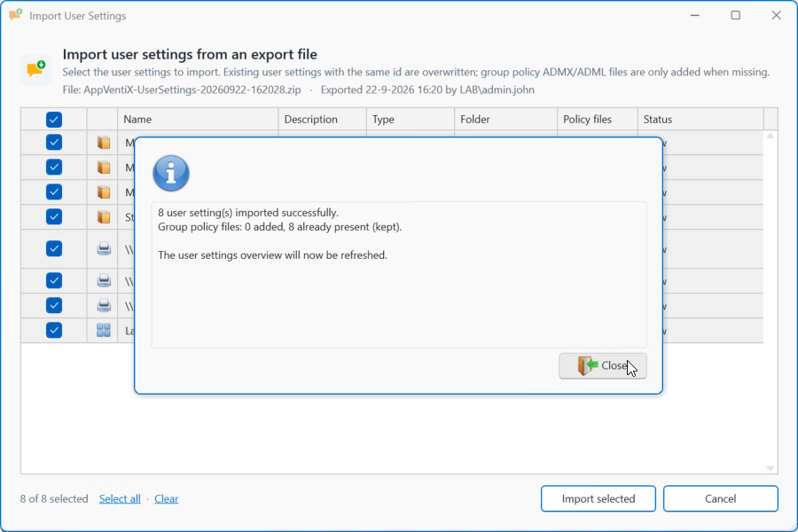The image size is (798, 532).
Task: Sort by the Folder column header
Action: click(506, 119)
